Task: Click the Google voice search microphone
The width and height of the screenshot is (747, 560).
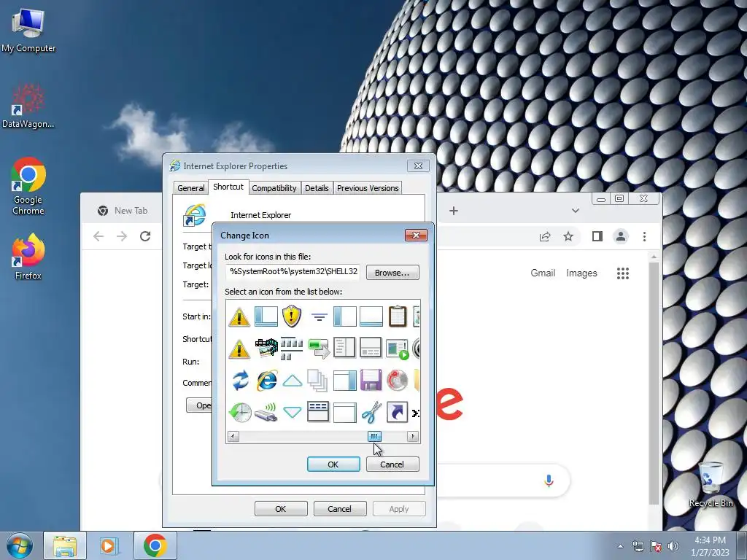Action: coord(549,481)
